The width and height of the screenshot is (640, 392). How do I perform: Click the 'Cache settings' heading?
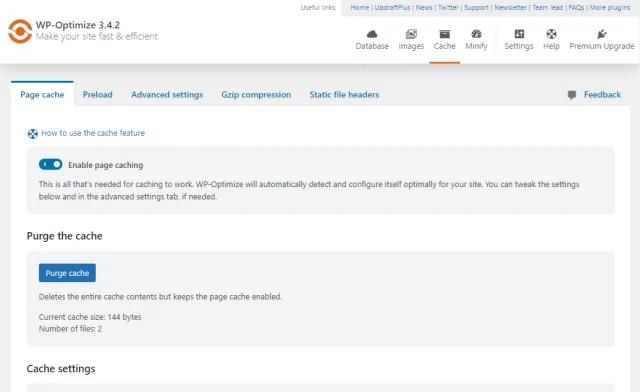[61, 369]
